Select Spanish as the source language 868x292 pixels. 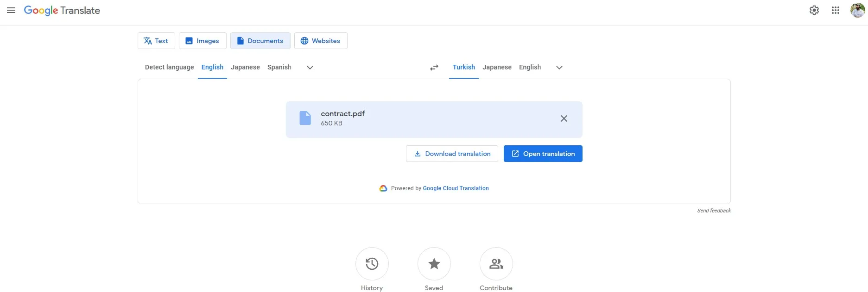pyautogui.click(x=279, y=67)
